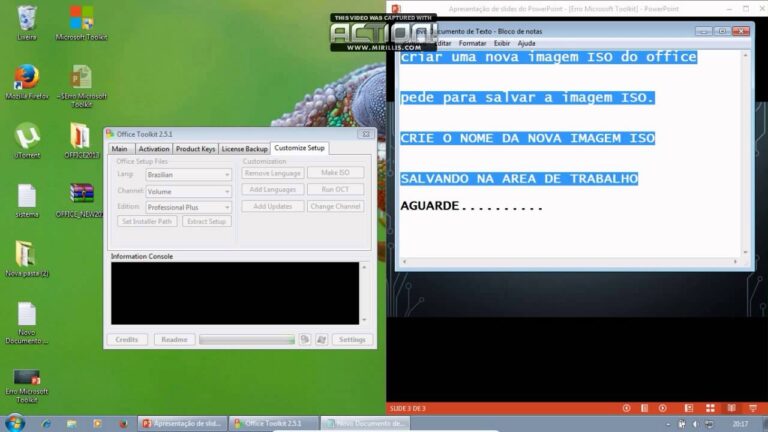Click the Add Updates button
The image size is (768, 432).
[x=272, y=206]
